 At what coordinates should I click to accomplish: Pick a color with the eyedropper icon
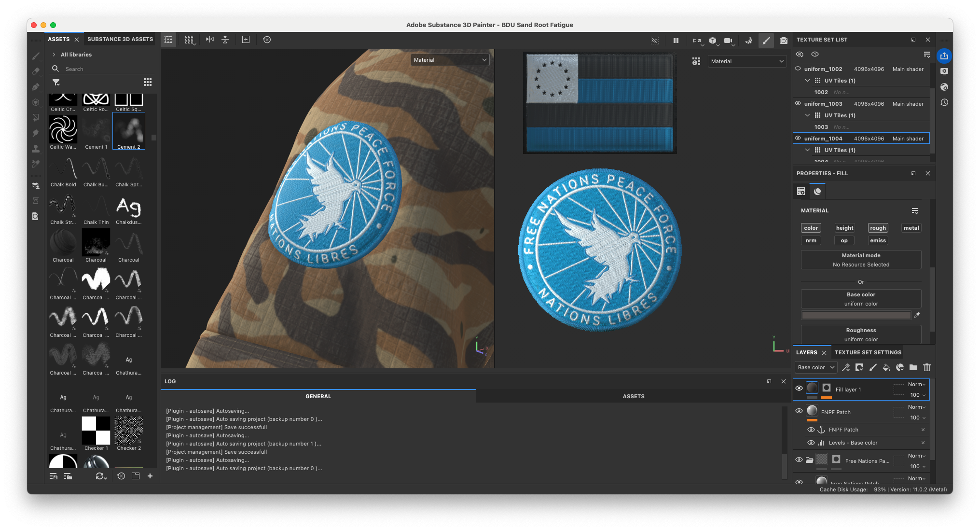[x=917, y=315]
